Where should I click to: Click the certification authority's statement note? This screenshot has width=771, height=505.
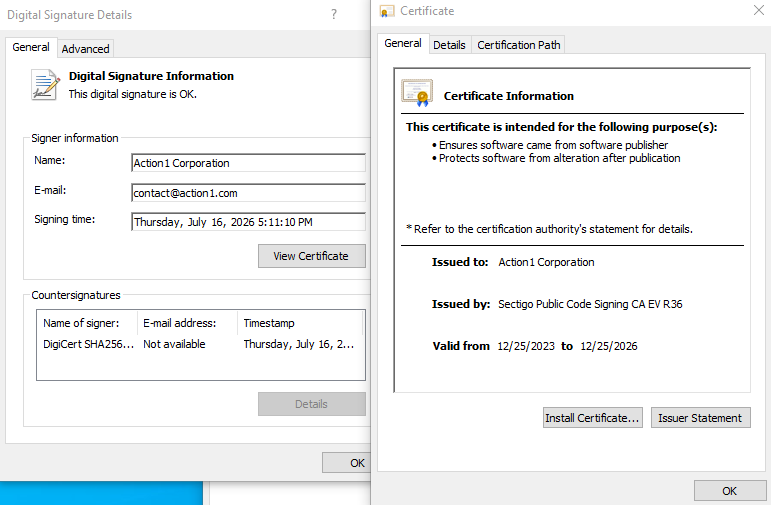point(549,229)
